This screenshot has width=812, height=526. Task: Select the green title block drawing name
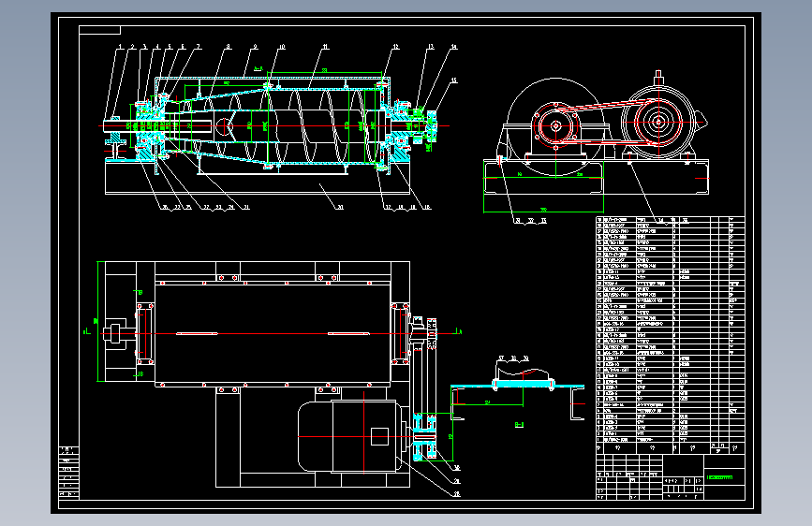720,477
